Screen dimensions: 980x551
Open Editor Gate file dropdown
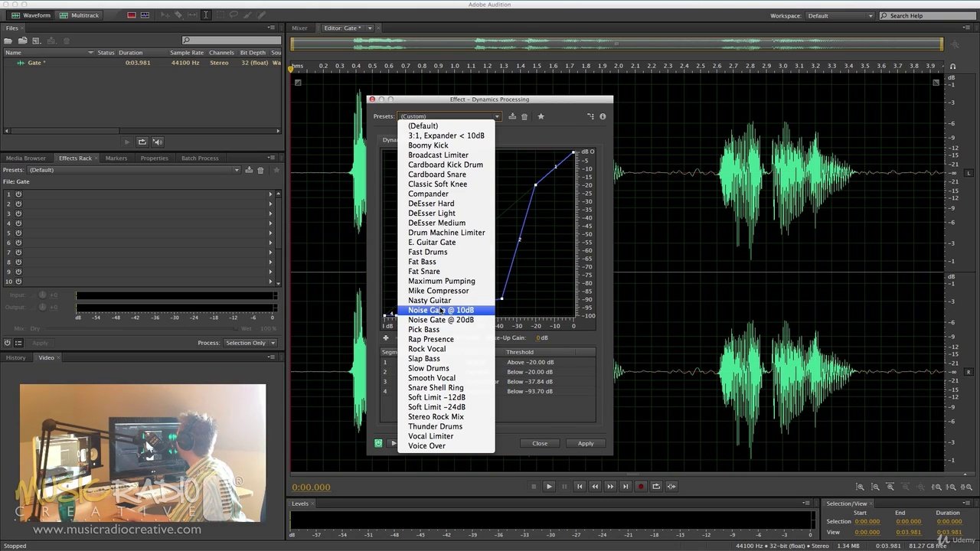[370, 28]
